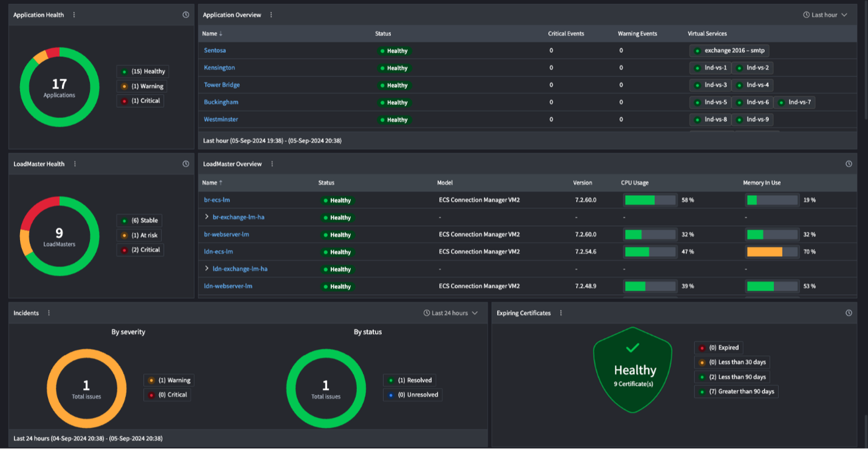
Task: Open the Application Overview kebab menu
Action: 271,15
